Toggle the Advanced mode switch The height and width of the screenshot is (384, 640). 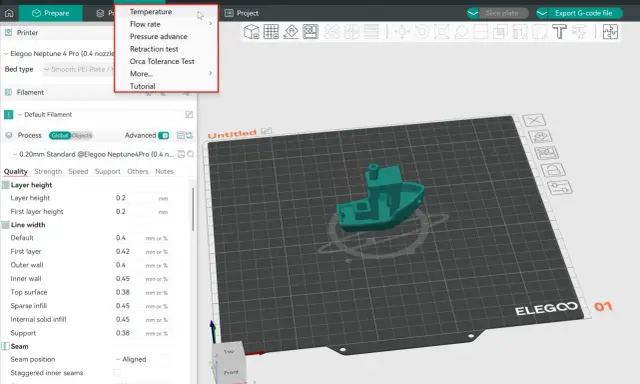pyautogui.click(x=164, y=135)
